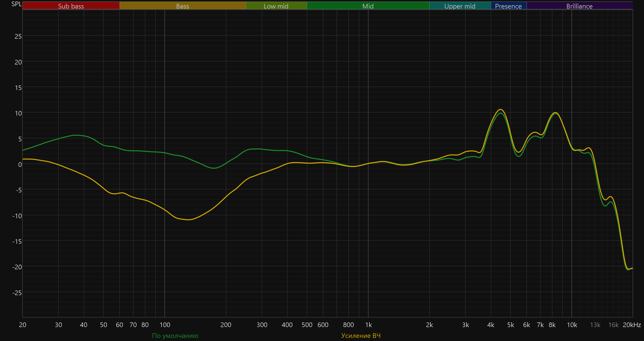Toggle the yellow Усиление ВЧ legend entry
Screen dimensions: 644x341
[x=361, y=336]
